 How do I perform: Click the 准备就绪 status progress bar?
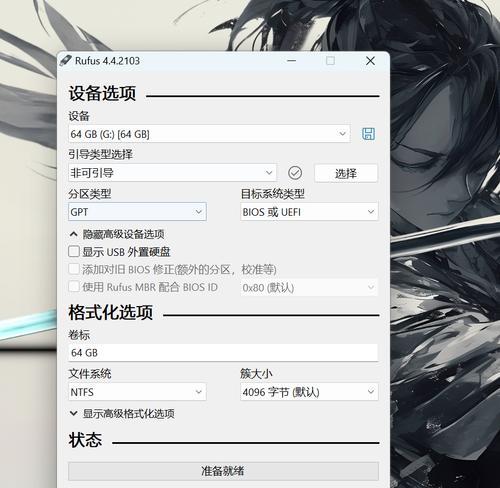coord(223,471)
